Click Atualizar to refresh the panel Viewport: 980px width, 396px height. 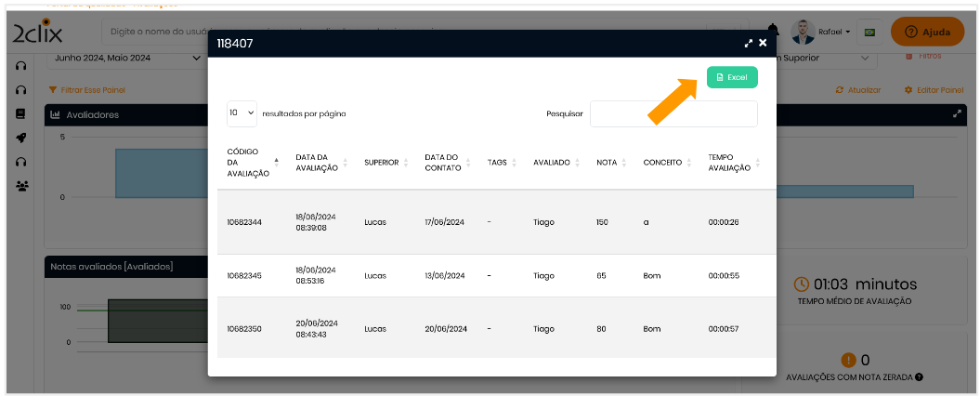click(x=858, y=90)
